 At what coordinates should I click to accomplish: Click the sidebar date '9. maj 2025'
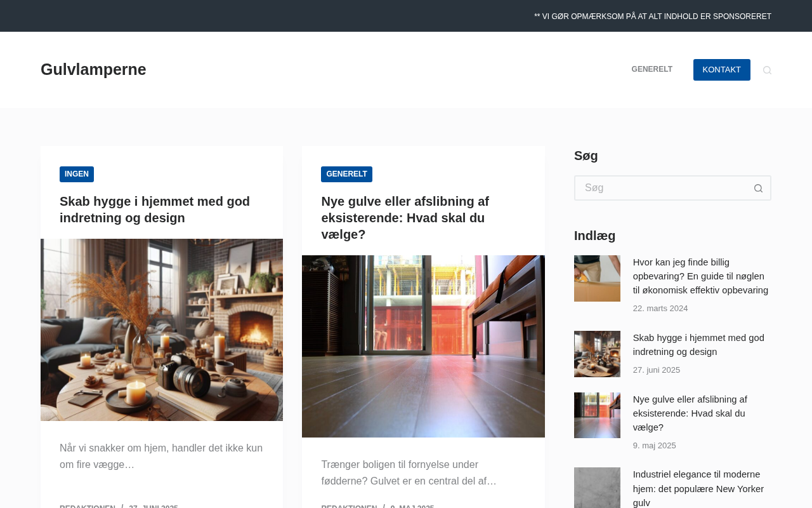(x=655, y=446)
